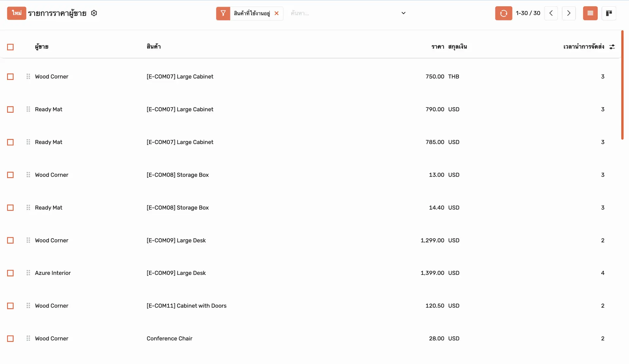Screen dimensions: 629x364
Task: Click drag handle of the Cabinet with Doors row
Action: point(28,305)
